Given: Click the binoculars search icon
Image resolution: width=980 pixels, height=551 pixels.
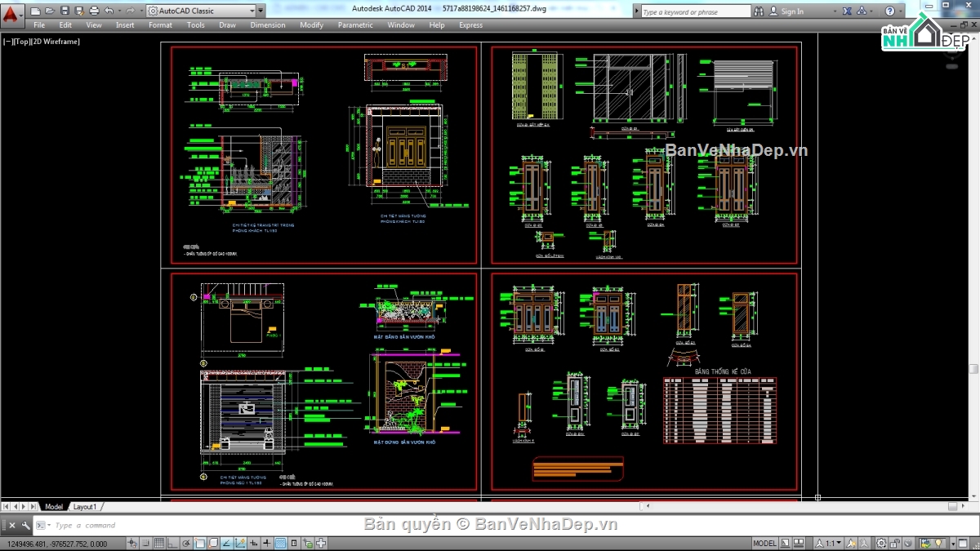Looking at the screenshot, I should (759, 11).
